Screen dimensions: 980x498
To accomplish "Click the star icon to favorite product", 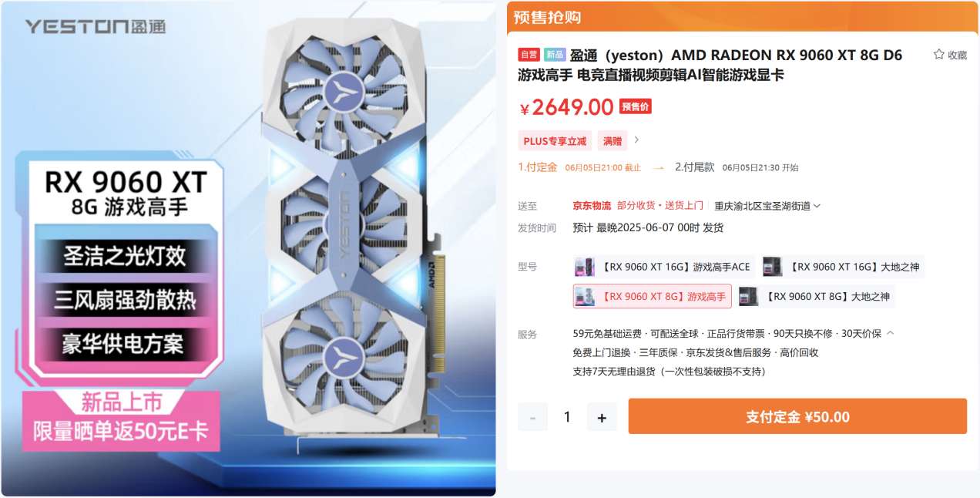I will tap(939, 55).
